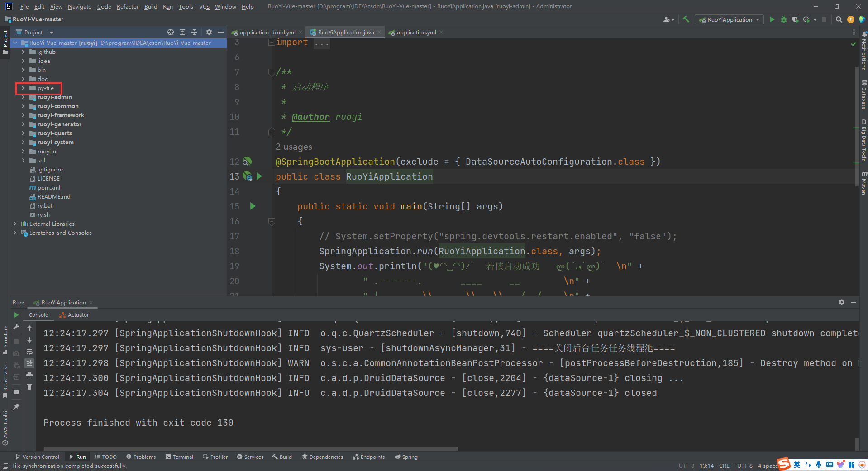Toggle the Bookmarks tool window
This screenshot has width=868, height=471.
click(x=5, y=381)
